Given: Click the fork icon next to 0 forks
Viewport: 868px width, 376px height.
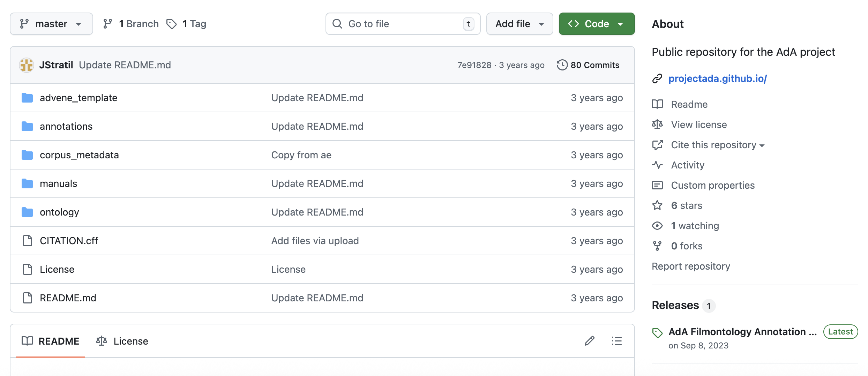Looking at the screenshot, I should pyautogui.click(x=657, y=246).
